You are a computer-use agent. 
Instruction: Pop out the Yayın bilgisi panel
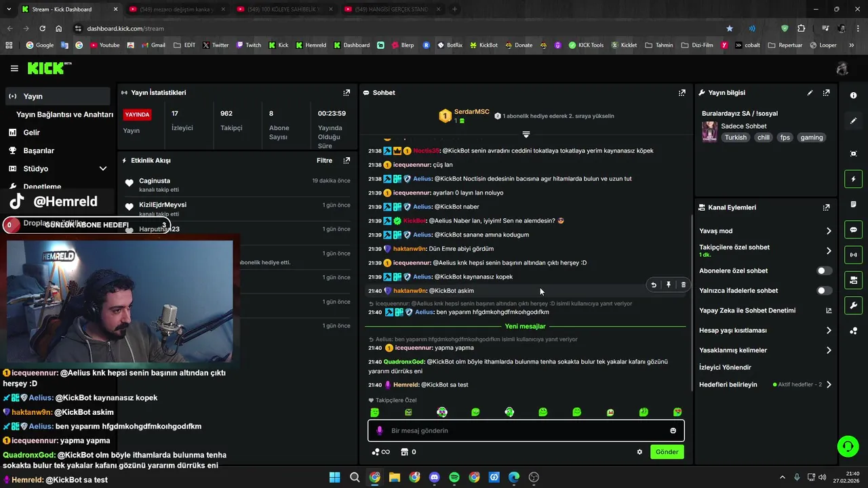[826, 93]
